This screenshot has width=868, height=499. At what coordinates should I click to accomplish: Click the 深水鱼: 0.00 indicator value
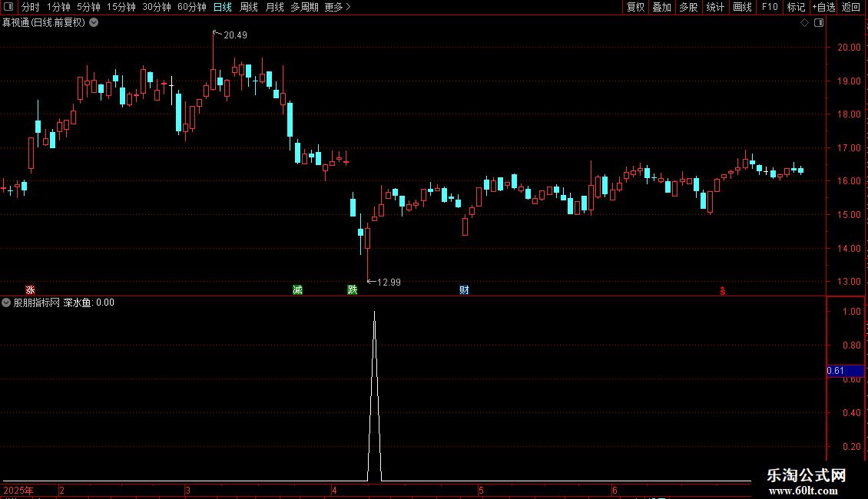pyautogui.click(x=88, y=302)
